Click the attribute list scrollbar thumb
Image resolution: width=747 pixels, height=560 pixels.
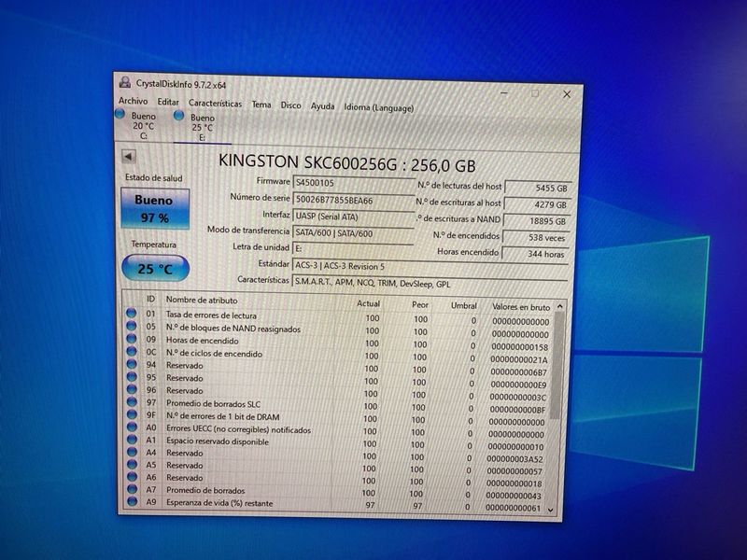click(557, 367)
